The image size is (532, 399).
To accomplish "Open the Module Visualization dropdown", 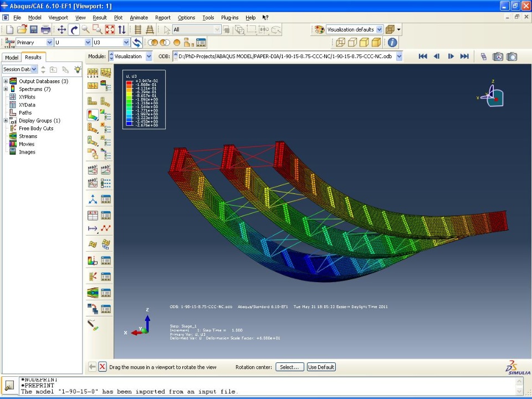I will point(149,57).
